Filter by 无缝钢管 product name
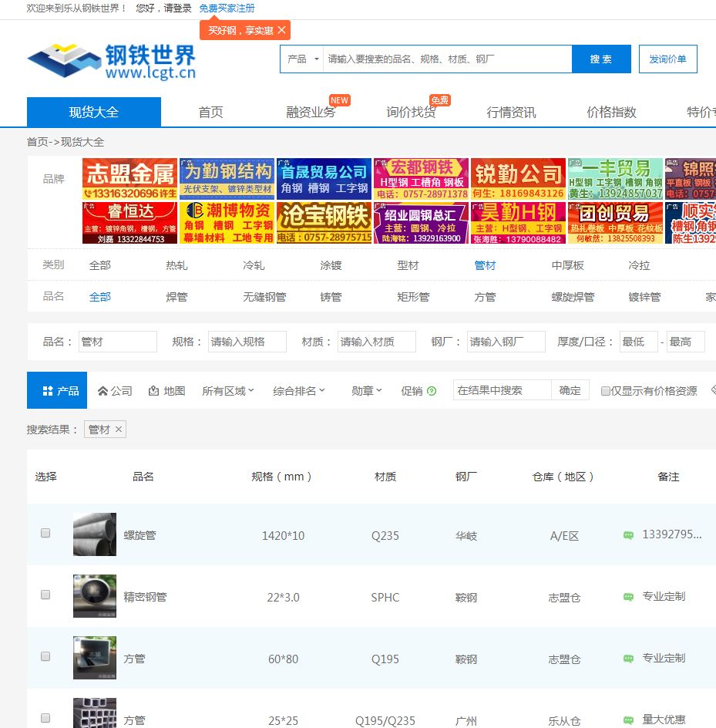This screenshot has height=728, width=716. click(x=264, y=297)
